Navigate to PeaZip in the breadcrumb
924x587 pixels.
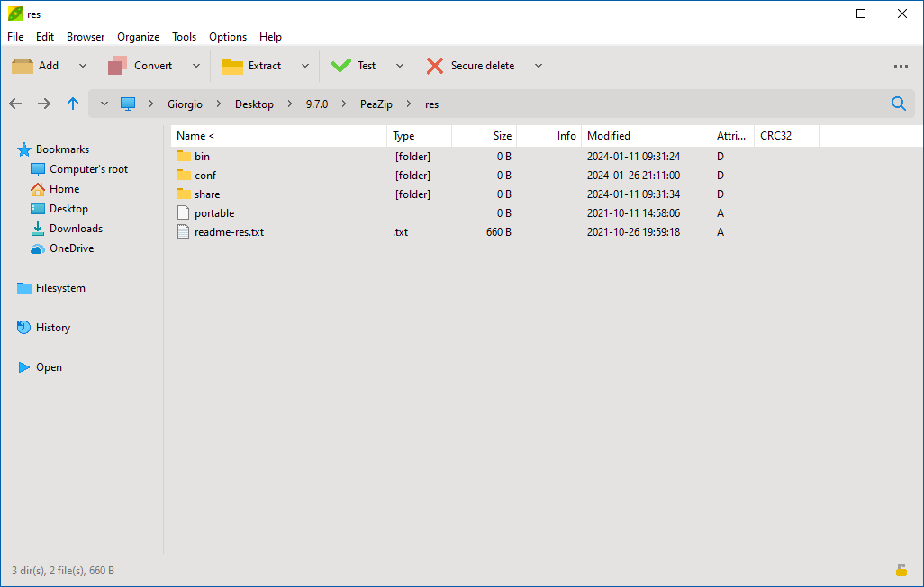coord(376,104)
